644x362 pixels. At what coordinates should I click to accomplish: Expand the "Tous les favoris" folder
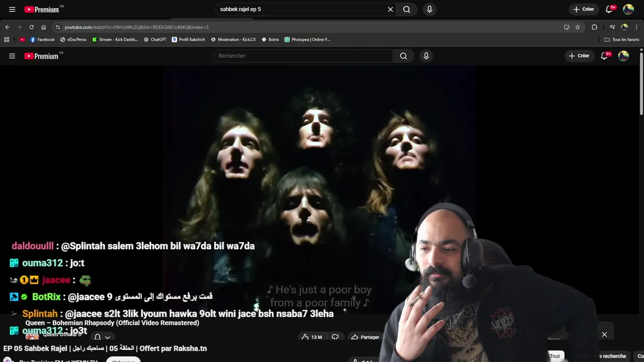tap(622, 39)
